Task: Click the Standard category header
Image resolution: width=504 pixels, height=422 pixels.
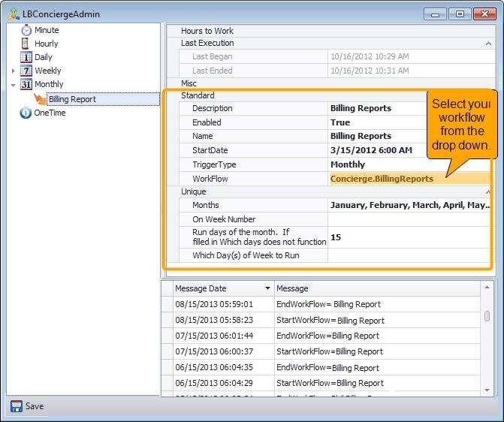Action: 198,95
